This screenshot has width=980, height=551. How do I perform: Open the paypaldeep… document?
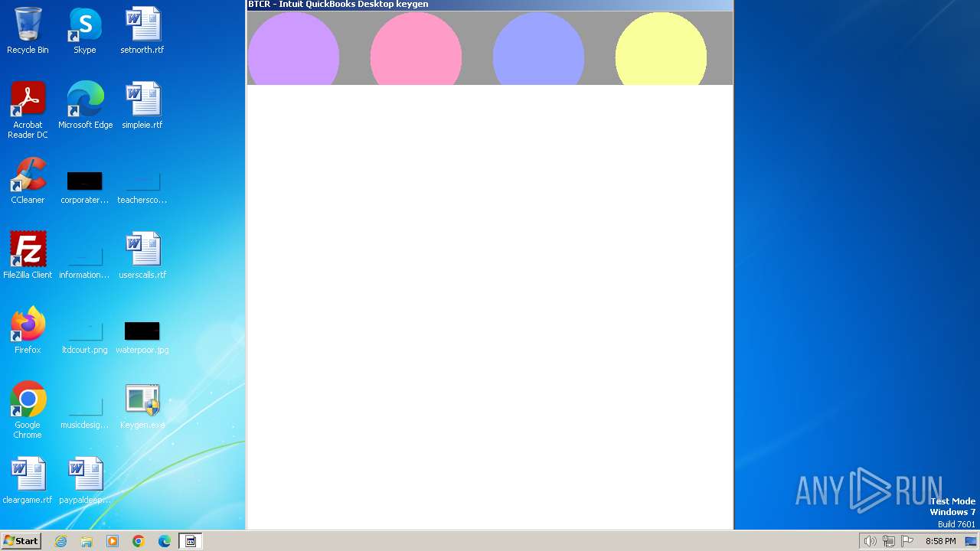click(85, 481)
